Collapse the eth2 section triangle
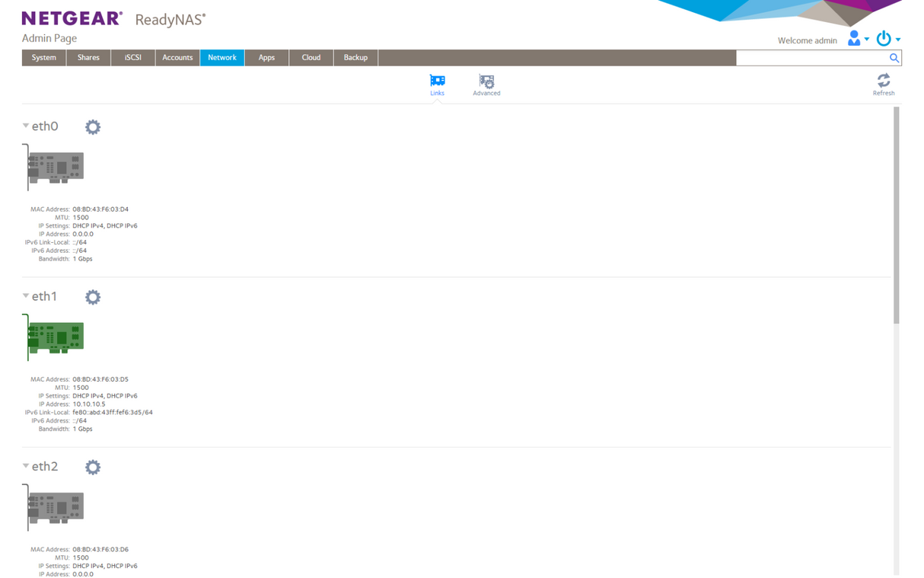 pos(26,465)
